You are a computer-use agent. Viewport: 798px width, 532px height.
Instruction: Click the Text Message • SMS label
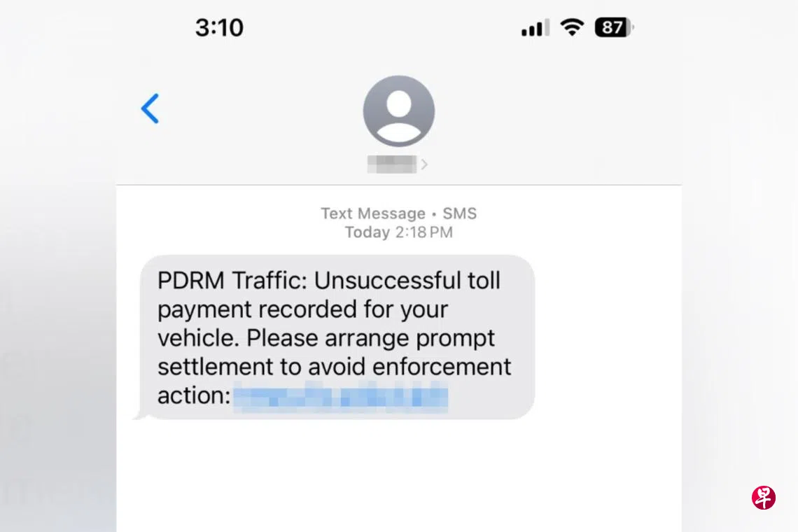coord(398,213)
